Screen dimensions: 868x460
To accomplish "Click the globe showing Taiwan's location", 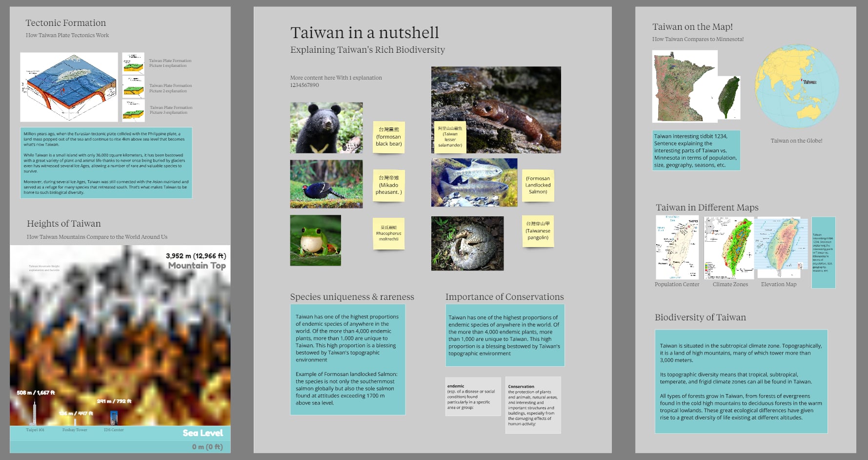I will [796, 86].
